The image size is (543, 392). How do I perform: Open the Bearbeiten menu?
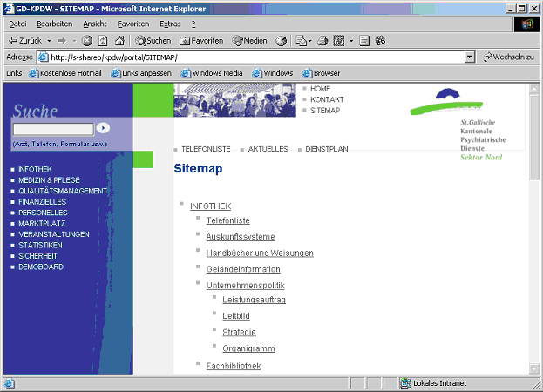55,24
